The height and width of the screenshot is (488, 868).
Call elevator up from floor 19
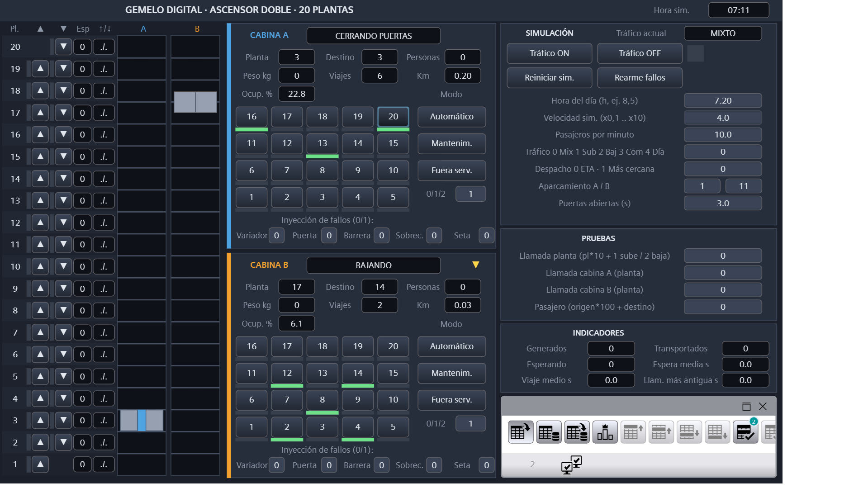(40, 69)
